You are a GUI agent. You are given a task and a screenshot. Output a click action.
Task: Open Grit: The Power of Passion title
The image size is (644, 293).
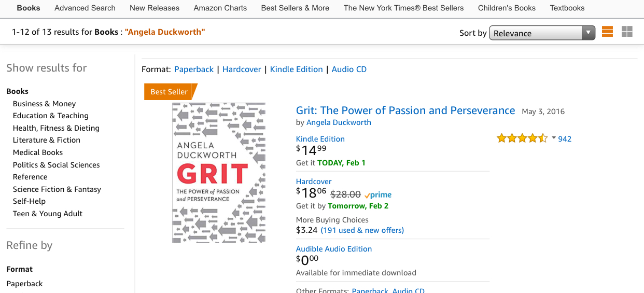[405, 110]
